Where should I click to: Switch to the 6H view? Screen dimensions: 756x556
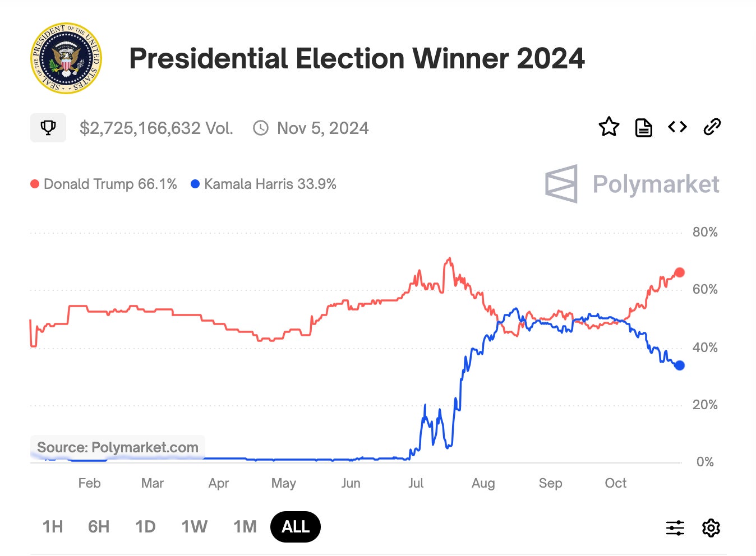[x=99, y=526]
